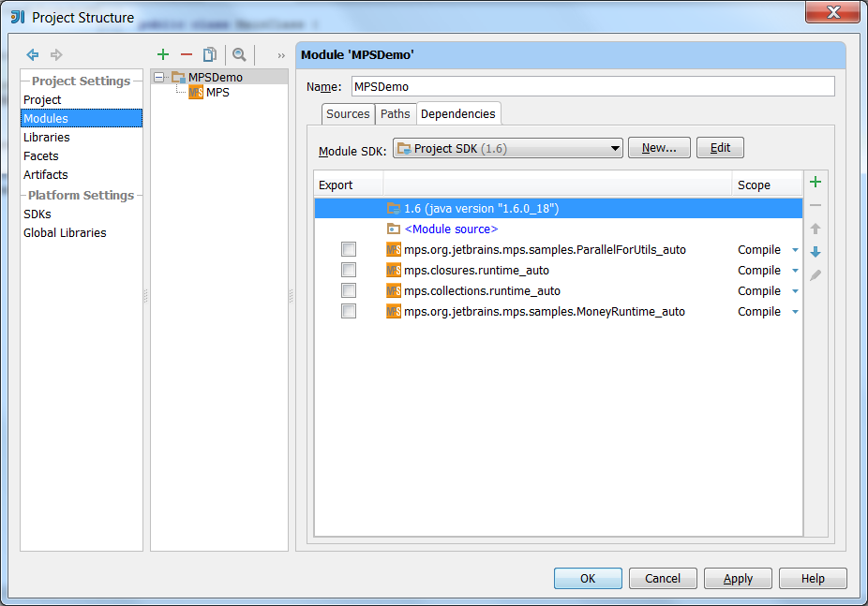Switch to the Paths tab
Viewport: 868px width, 606px height.
pyautogui.click(x=396, y=114)
